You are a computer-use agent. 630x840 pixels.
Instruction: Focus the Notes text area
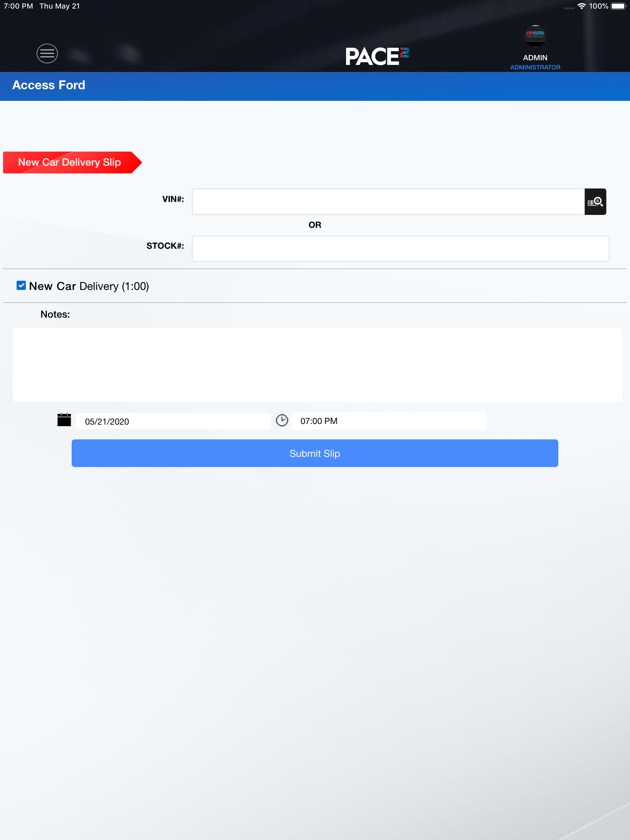pos(317,365)
